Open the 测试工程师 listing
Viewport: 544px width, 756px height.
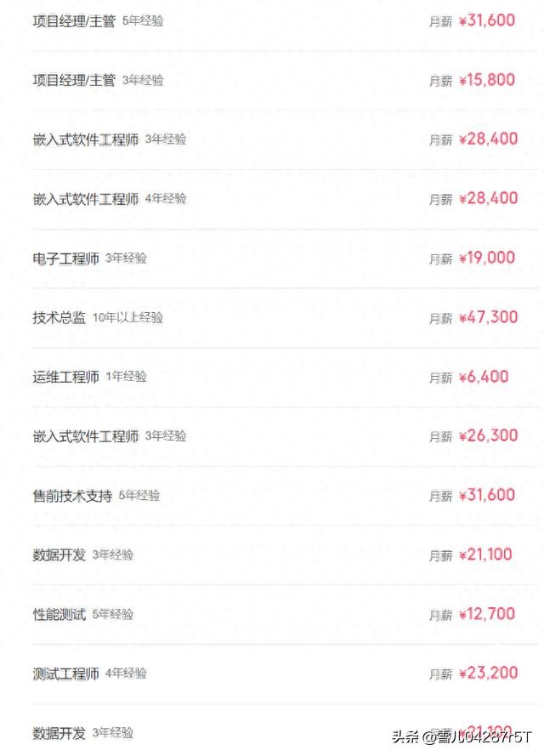[x=66, y=674]
